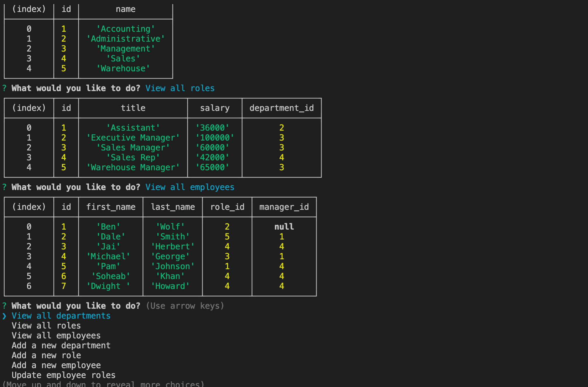Viewport: 588px width, 387px height.
Task: Select 'View all roles' in choice list
Action: click(46, 326)
